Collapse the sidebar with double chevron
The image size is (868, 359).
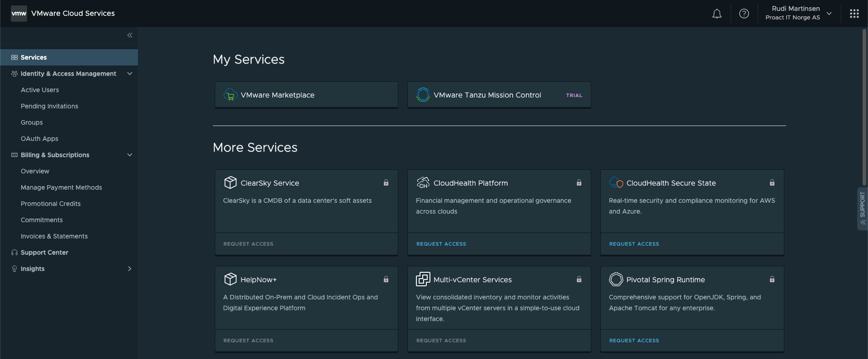pos(130,35)
